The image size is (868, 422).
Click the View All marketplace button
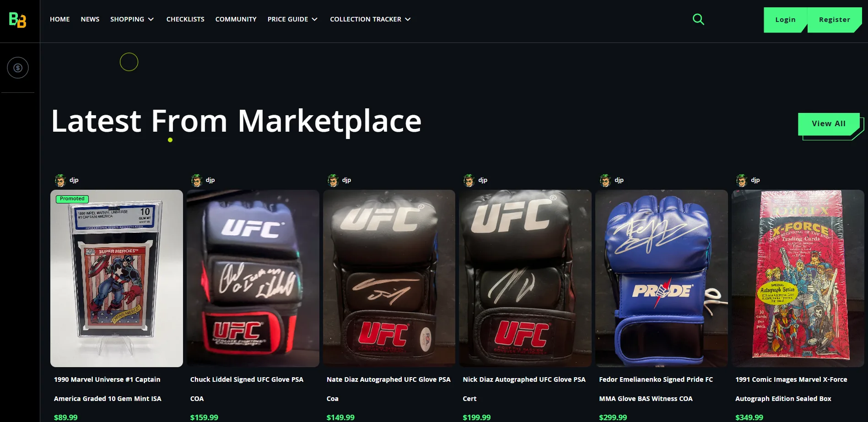pyautogui.click(x=829, y=124)
